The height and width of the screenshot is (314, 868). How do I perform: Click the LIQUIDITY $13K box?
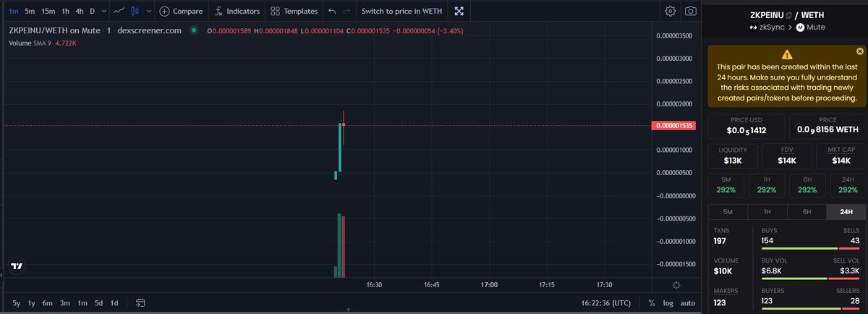pyautogui.click(x=733, y=155)
